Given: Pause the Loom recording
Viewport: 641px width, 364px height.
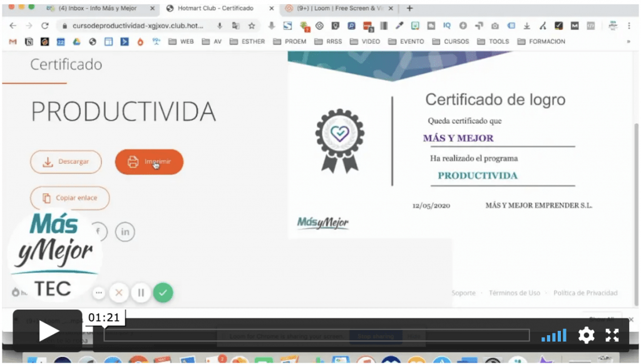Looking at the screenshot, I should (x=141, y=293).
